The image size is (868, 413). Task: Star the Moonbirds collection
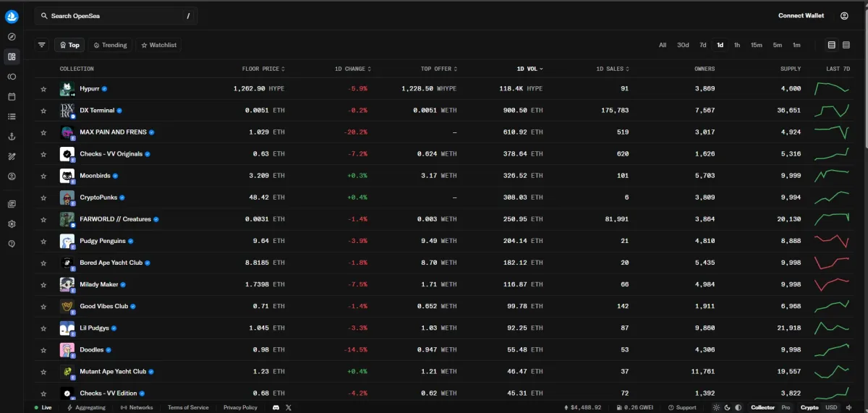[x=43, y=176]
